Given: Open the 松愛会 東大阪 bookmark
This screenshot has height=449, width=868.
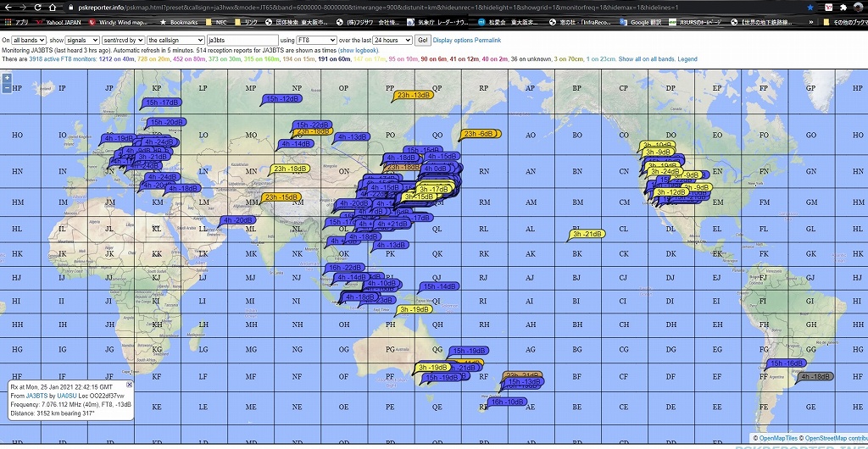Looking at the screenshot, I should [x=509, y=22].
